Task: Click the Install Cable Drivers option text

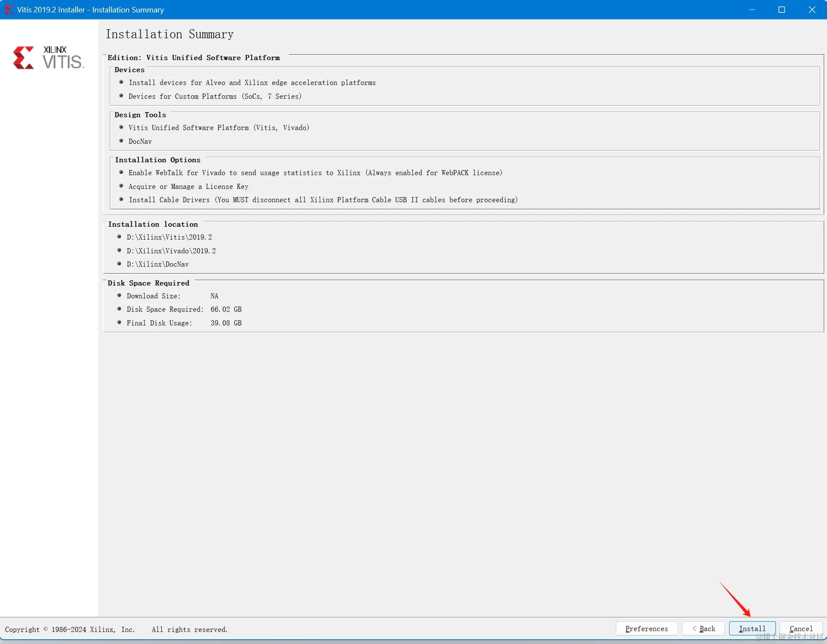Action: pos(323,200)
